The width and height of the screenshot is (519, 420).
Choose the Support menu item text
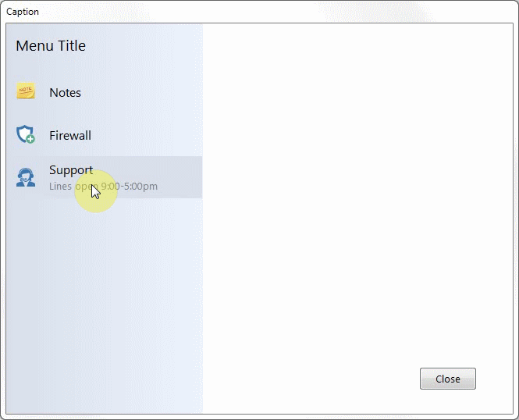[71, 169]
